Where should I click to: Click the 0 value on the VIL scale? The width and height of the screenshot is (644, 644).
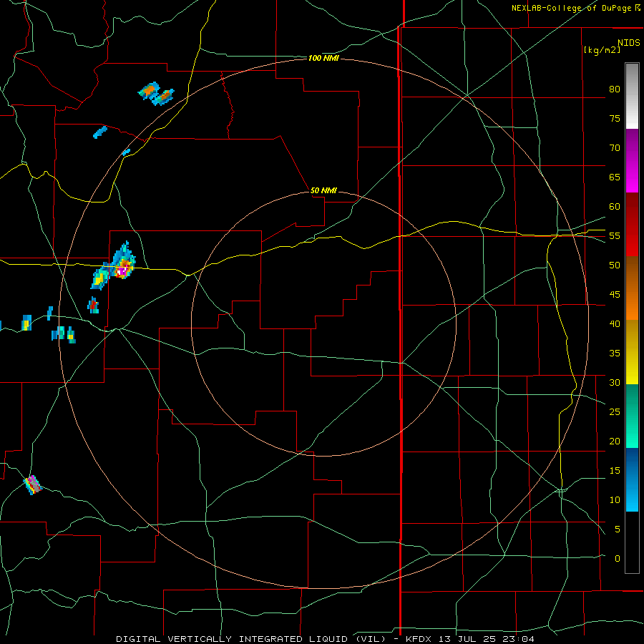click(x=618, y=559)
